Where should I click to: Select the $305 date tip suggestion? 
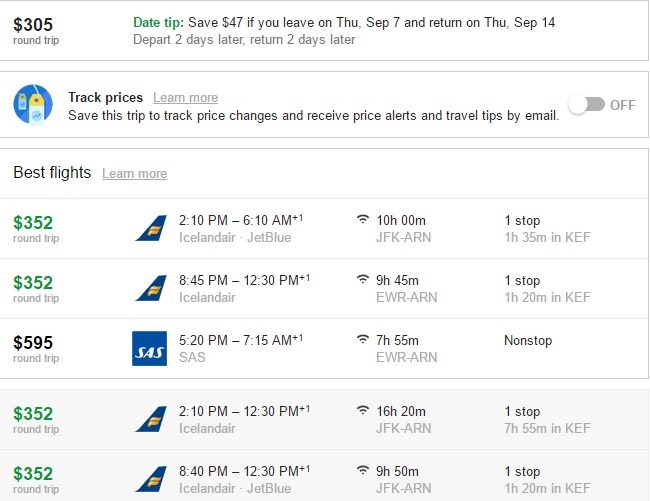point(324,31)
